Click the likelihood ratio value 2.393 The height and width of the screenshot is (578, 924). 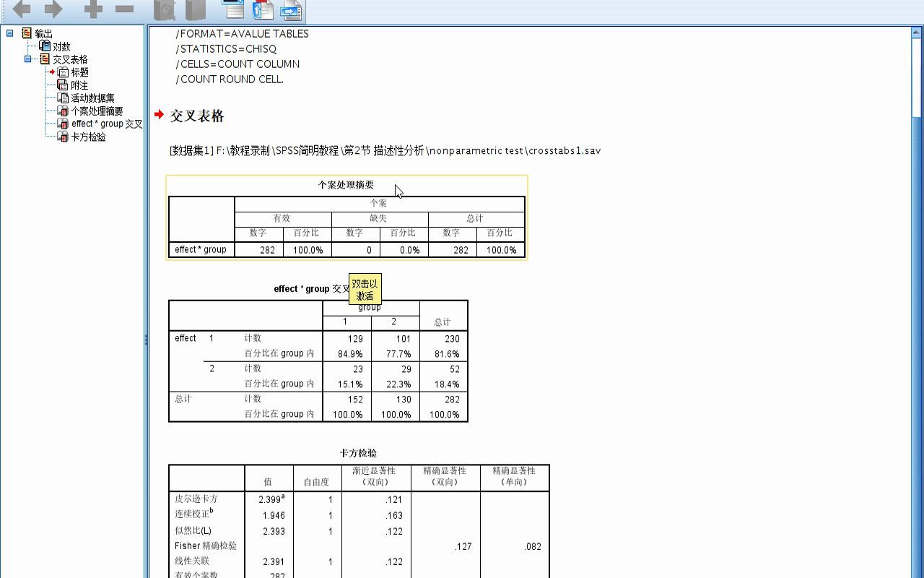point(274,532)
